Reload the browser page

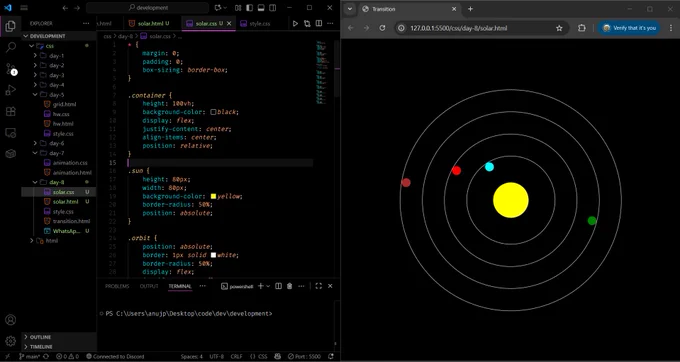point(382,28)
